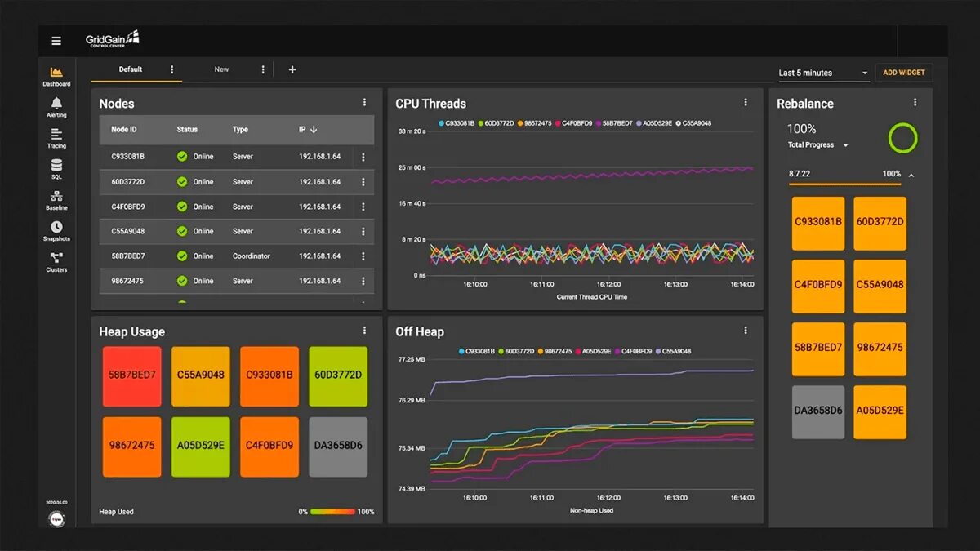Viewport: 980px width, 551px height.
Task: Expand the Total Progress dropdown
Action: tap(818, 145)
